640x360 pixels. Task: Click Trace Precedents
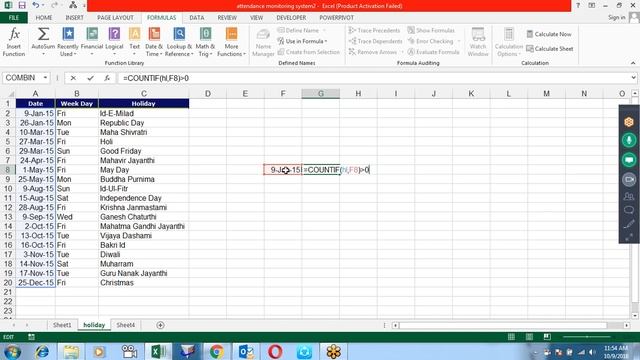tap(374, 30)
